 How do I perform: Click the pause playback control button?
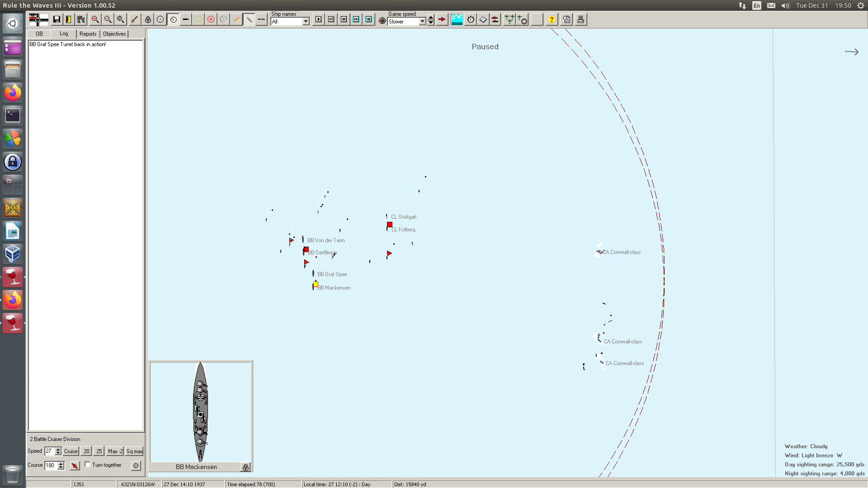click(x=369, y=19)
